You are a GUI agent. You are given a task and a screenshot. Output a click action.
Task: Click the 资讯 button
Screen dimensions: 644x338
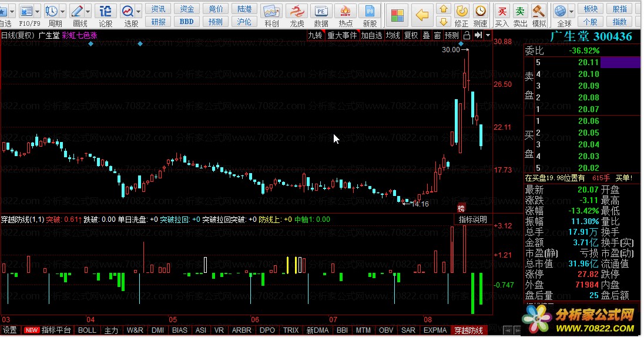pos(158,9)
